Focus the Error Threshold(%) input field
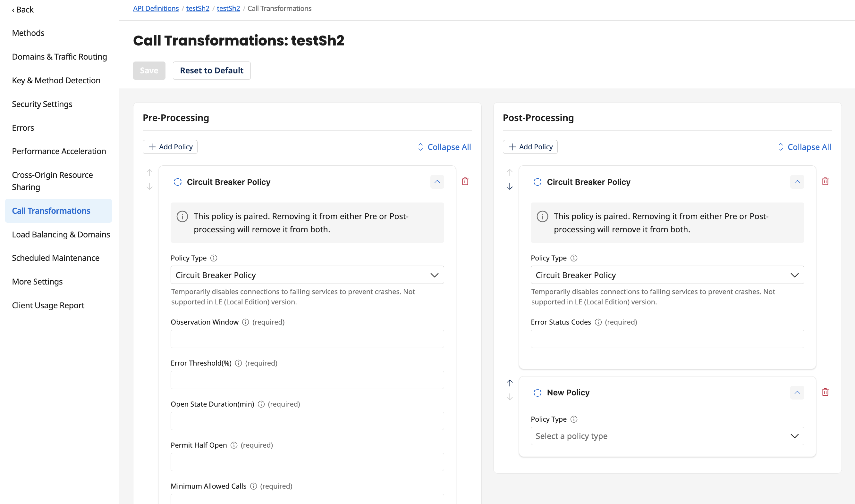Screen dimensions: 855x504 [307, 380]
